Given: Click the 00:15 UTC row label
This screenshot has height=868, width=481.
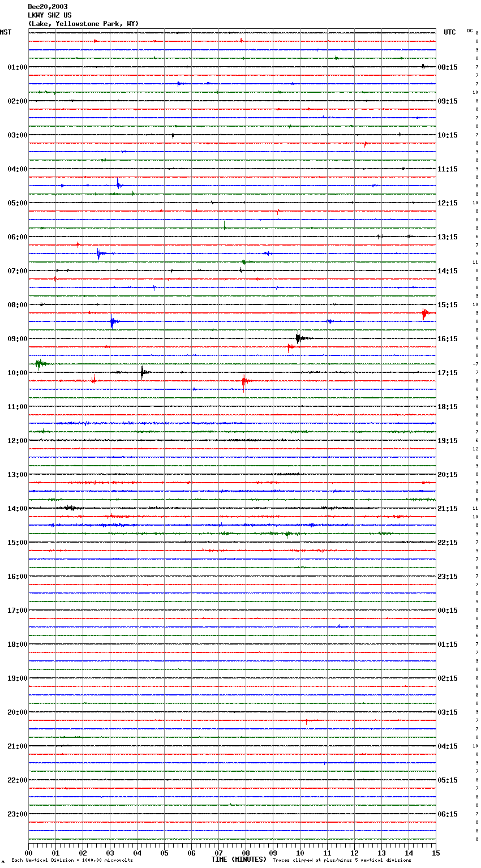Looking at the screenshot, I should 448,611.
